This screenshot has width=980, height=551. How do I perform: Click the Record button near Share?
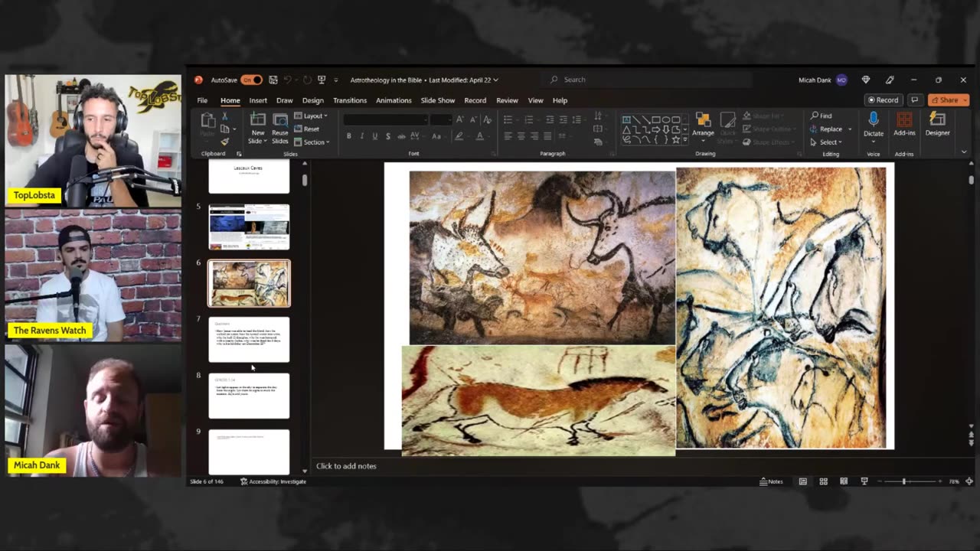pos(883,100)
